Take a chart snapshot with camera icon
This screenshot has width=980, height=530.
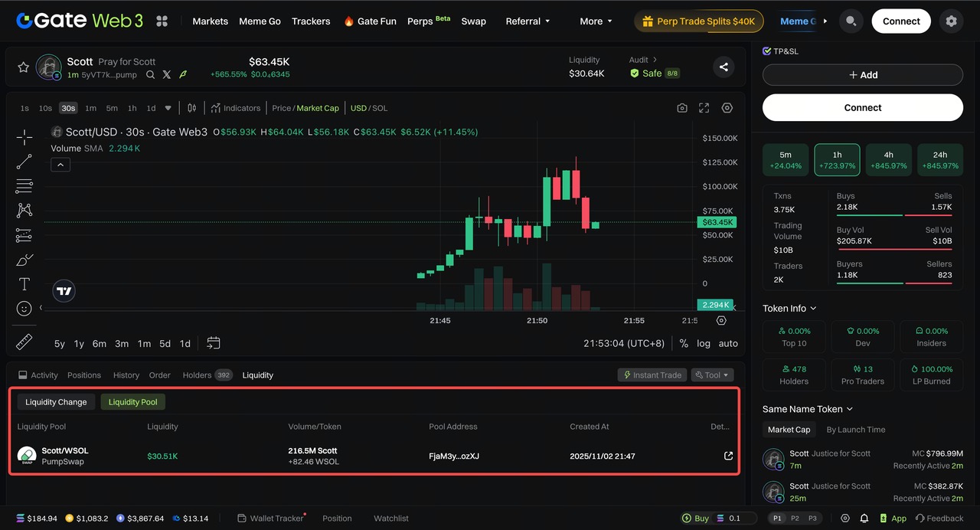pos(682,108)
